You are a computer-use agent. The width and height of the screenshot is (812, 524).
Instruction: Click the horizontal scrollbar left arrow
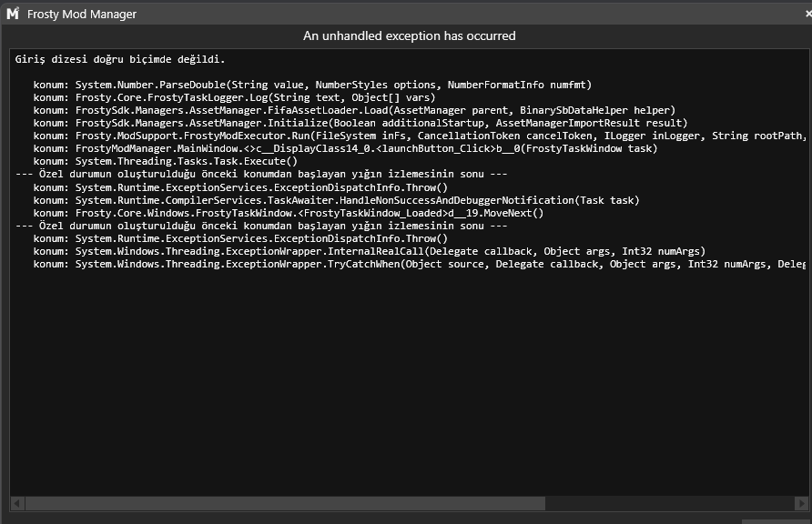coord(17,503)
